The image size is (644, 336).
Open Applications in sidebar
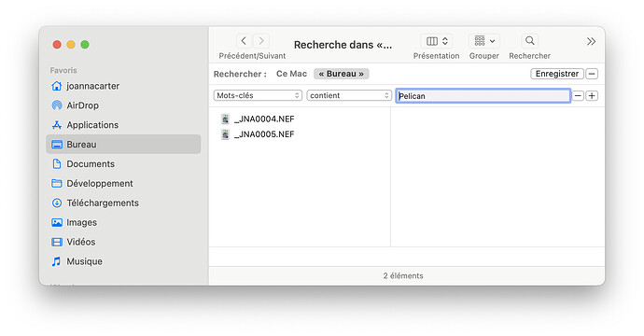(x=123, y=125)
